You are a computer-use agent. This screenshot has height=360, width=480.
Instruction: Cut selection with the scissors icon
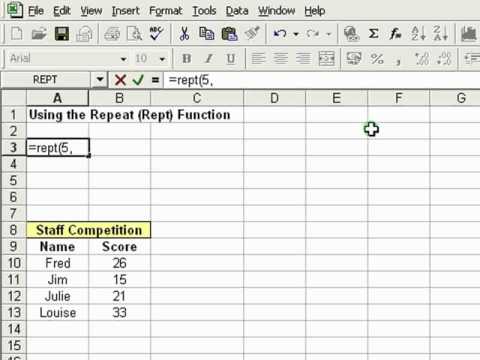click(x=184, y=34)
